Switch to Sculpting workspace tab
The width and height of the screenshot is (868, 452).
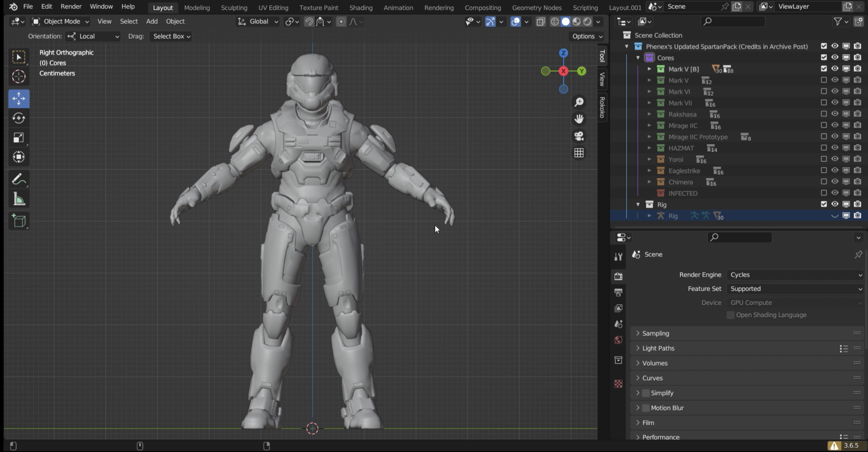click(234, 7)
